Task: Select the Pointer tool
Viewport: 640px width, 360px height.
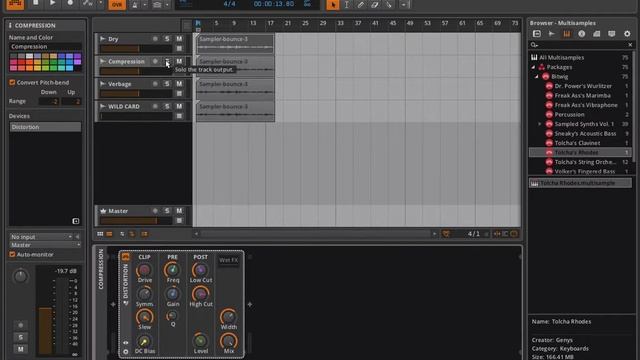Action: [333, 4]
